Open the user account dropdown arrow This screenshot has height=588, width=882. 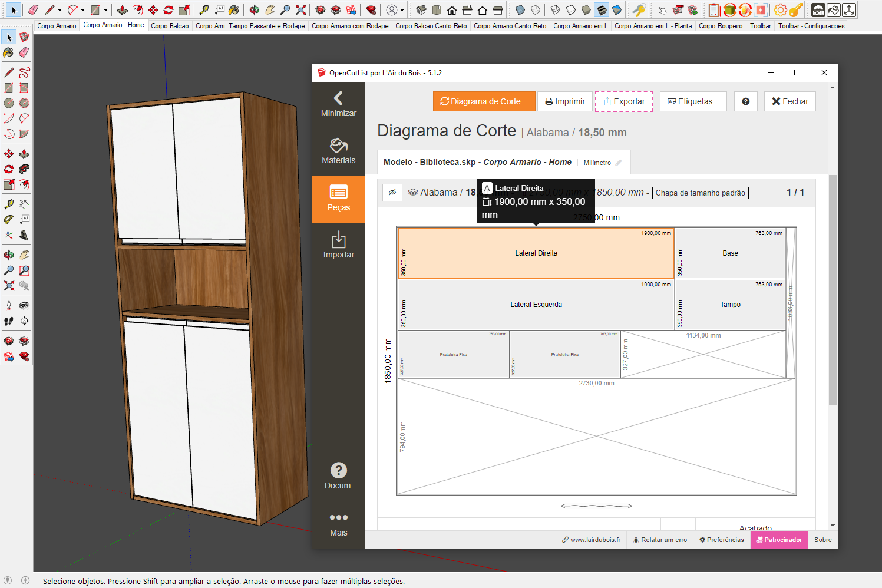point(402,10)
